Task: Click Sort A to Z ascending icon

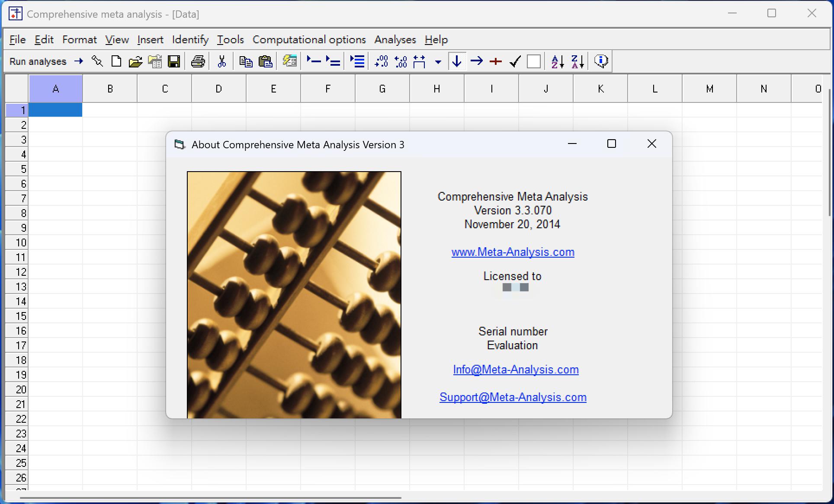Action: coord(558,61)
